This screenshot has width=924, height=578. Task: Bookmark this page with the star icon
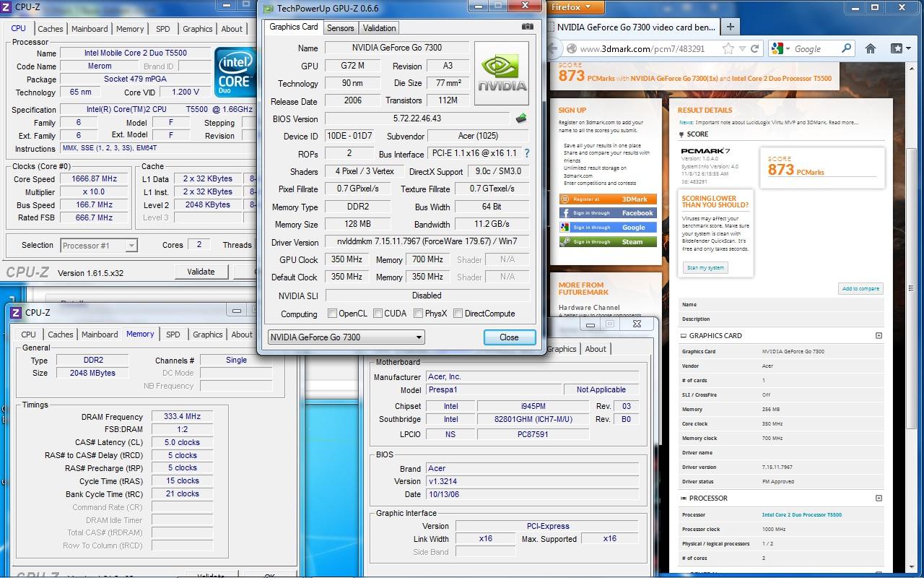728,48
